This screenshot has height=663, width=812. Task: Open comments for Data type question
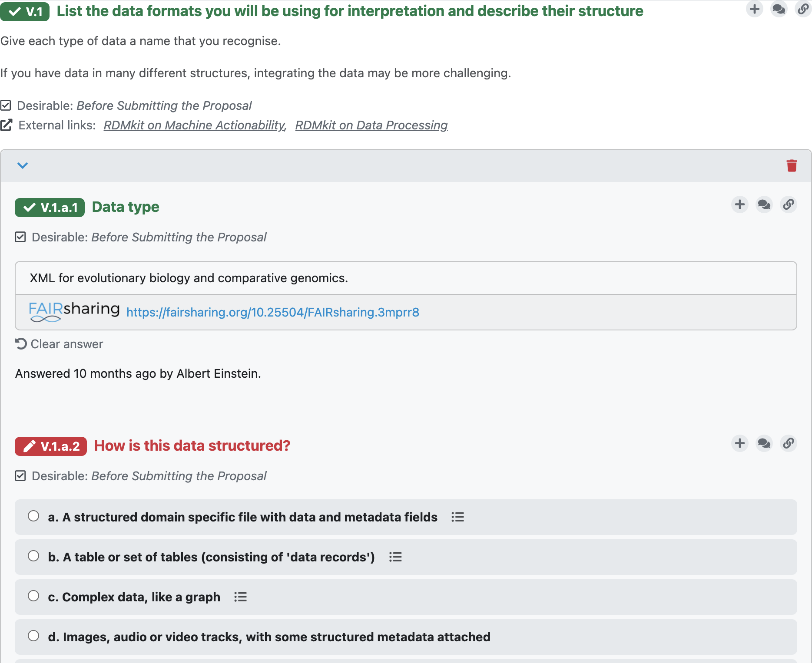pyautogui.click(x=764, y=205)
